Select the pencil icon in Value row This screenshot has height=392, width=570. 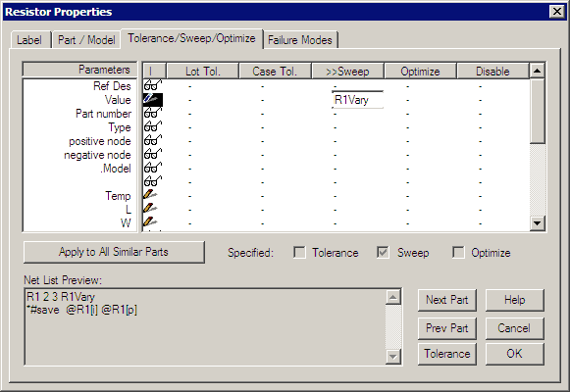[153, 99]
